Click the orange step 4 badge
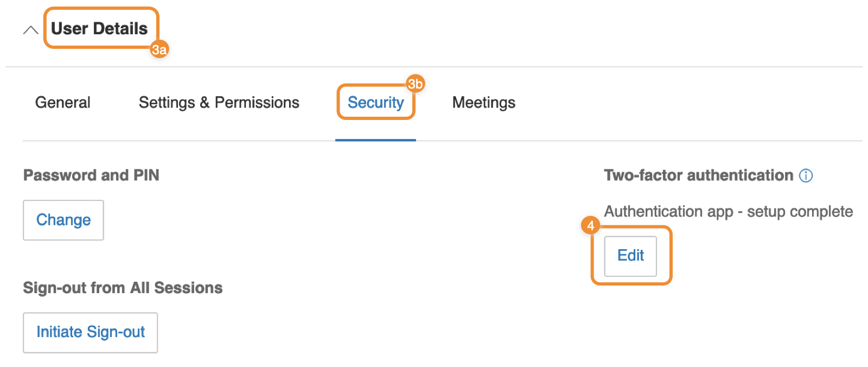 click(x=590, y=225)
